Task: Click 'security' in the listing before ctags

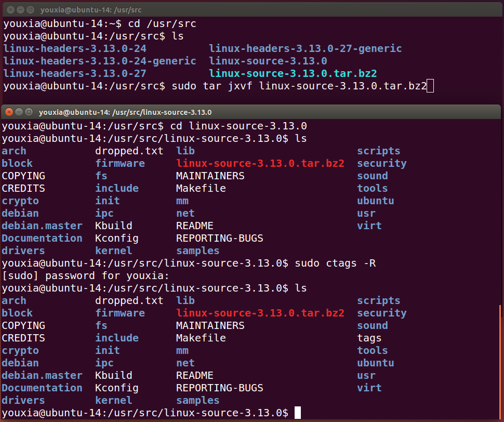Action: (x=382, y=164)
